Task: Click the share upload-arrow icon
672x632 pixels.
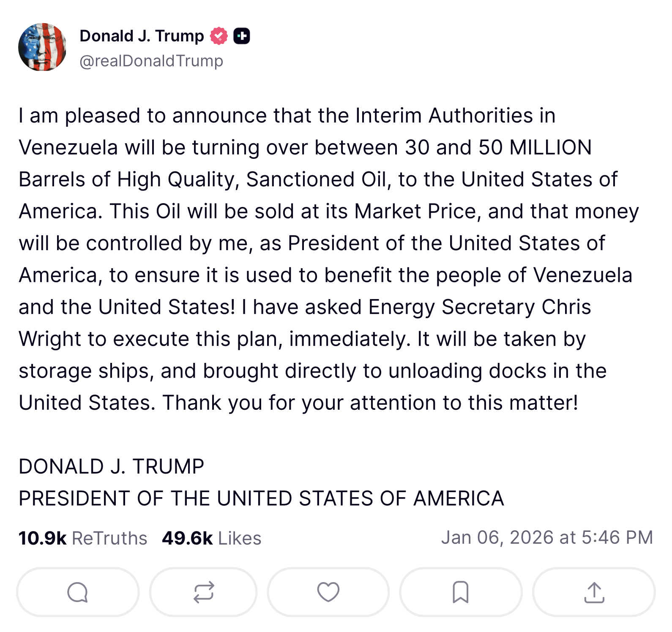Action: 593,592
